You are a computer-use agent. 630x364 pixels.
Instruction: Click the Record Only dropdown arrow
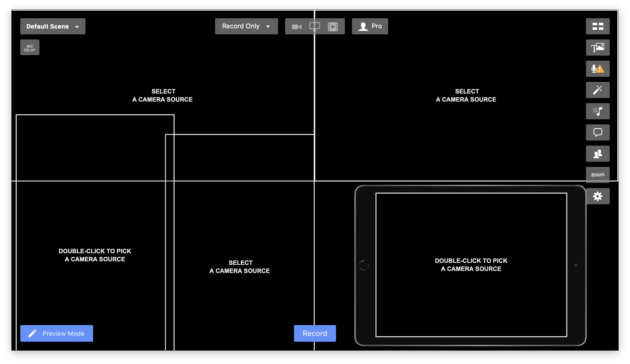(268, 27)
